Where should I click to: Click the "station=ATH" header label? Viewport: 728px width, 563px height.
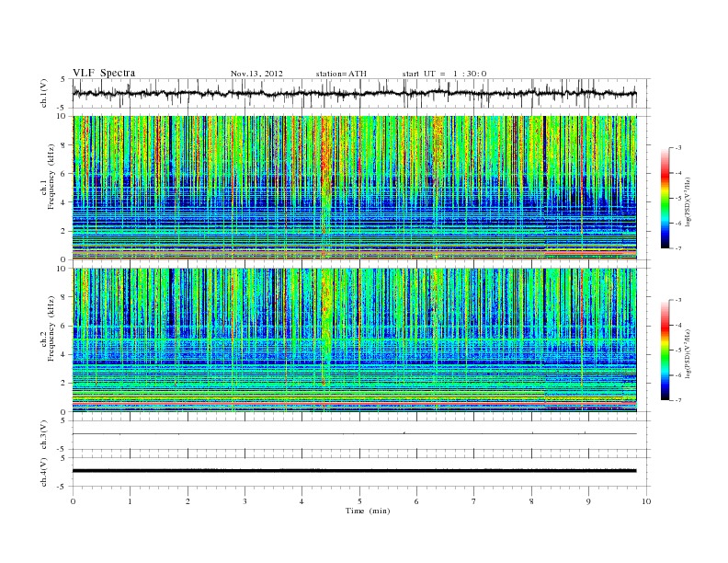point(341,74)
